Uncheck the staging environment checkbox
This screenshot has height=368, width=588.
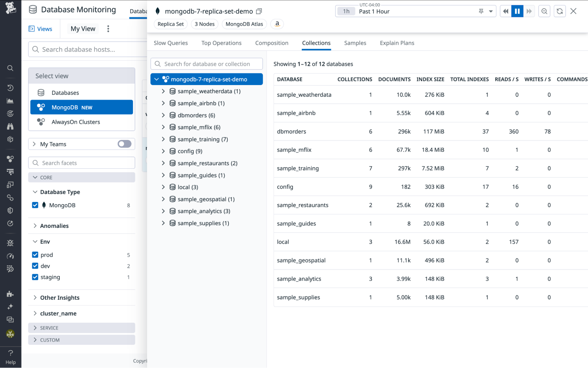(35, 277)
